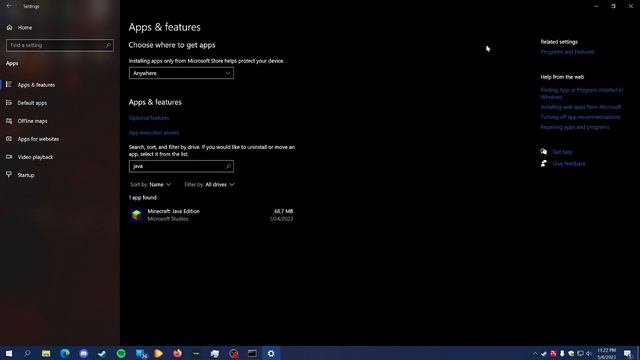Click the microphone tray icon
The height and width of the screenshot is (360, 640).
point(562,353)
